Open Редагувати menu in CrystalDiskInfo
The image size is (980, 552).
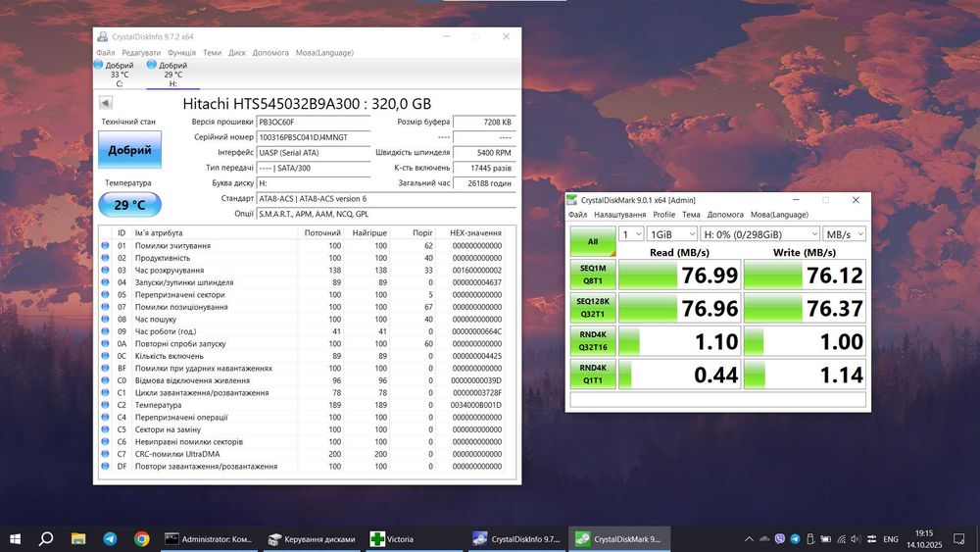[x=141, y=53]
